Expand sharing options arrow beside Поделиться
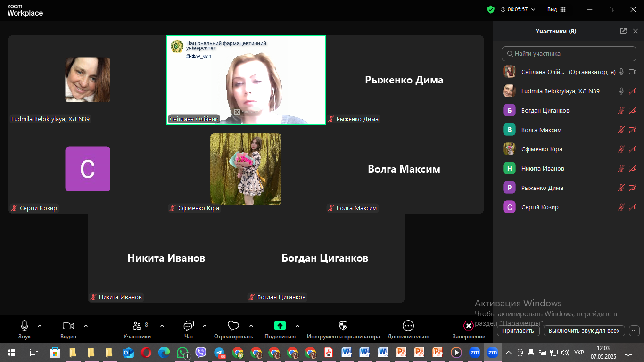 (297, 326)
